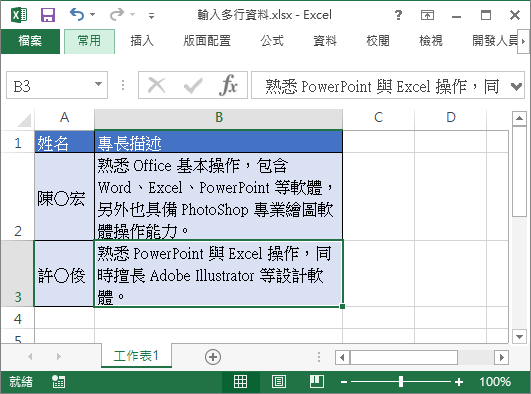531x394 pixels.
Task: Click the Redo arrow icon
Action: click(117, 15)
